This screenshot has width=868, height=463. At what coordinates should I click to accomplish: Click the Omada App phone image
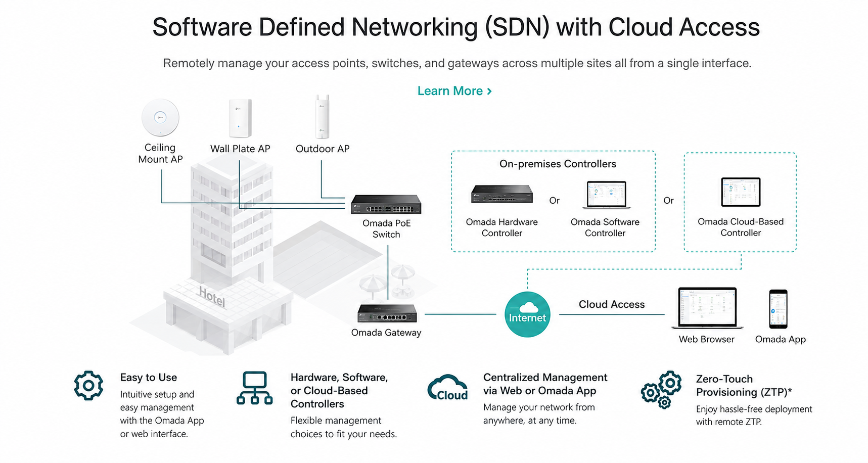coord(779,309)
